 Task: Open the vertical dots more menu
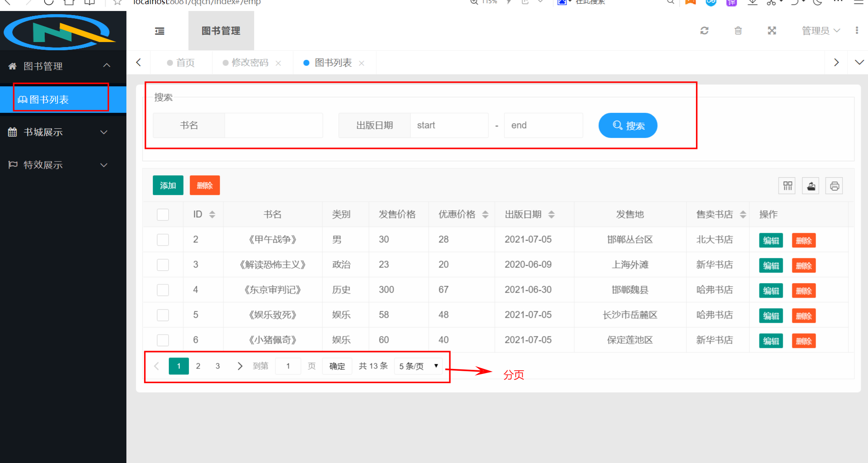click(x=857, y=31)
